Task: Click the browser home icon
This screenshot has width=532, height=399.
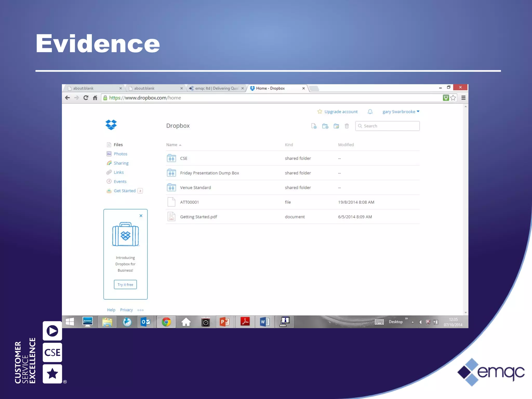Action: tap(95, 98)
